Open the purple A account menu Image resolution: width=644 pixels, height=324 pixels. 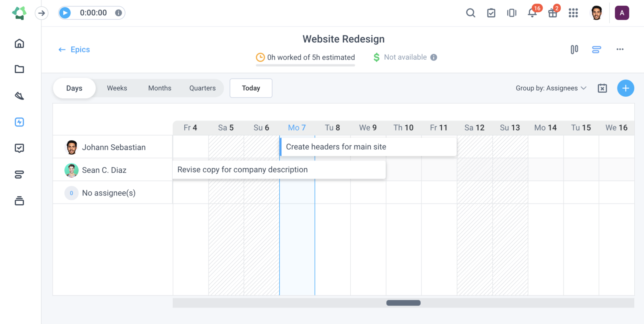pos(622,13)
